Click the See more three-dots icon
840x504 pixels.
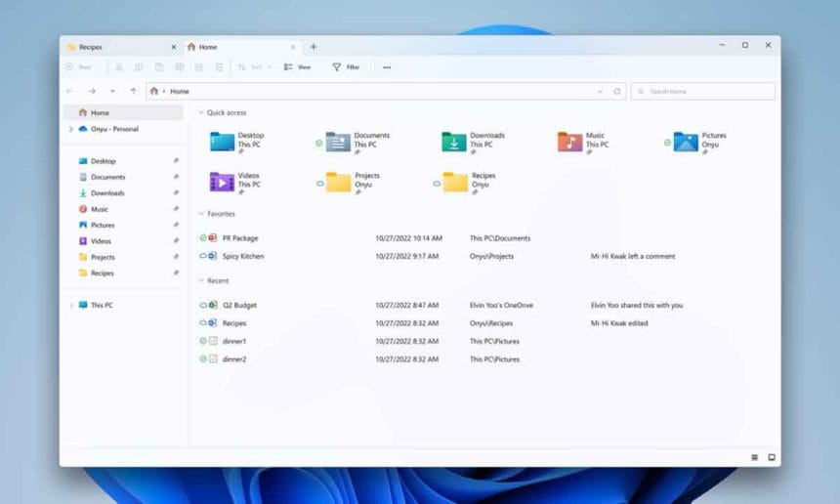tap(387, 67)
